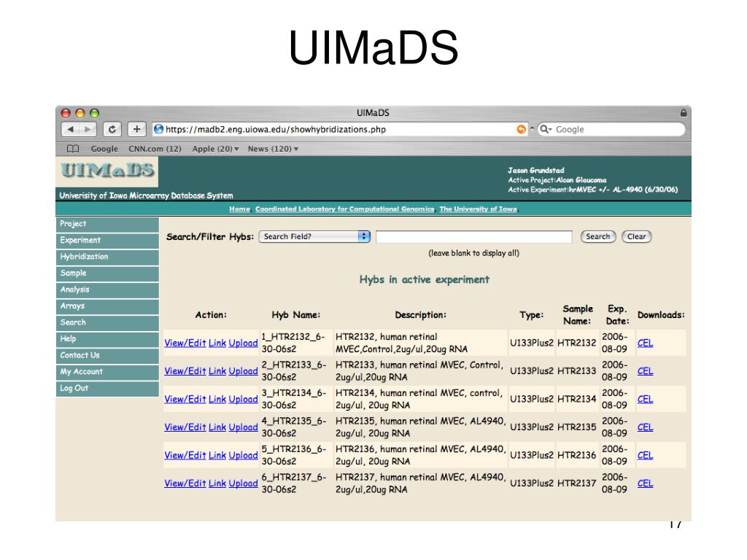Click the 'Hybs in active experiment' heading
The height and width of the screenshot is (560, 747).
(x=424, y=279)
